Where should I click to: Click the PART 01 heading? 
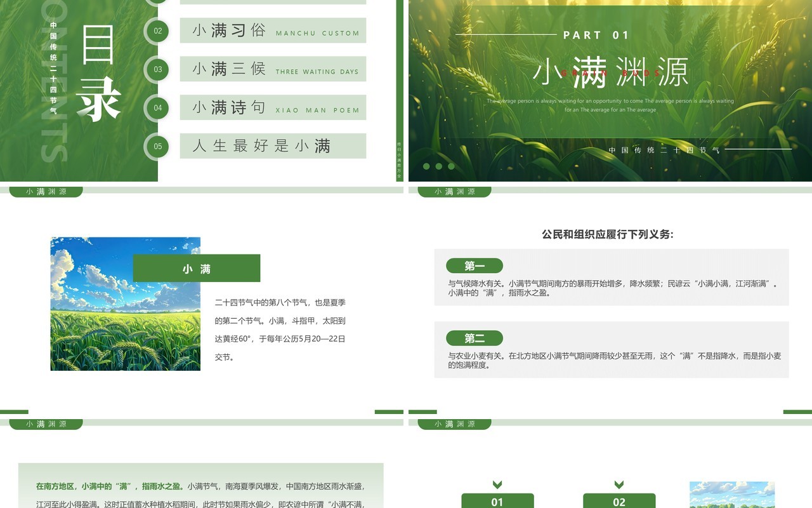[596, 35]
